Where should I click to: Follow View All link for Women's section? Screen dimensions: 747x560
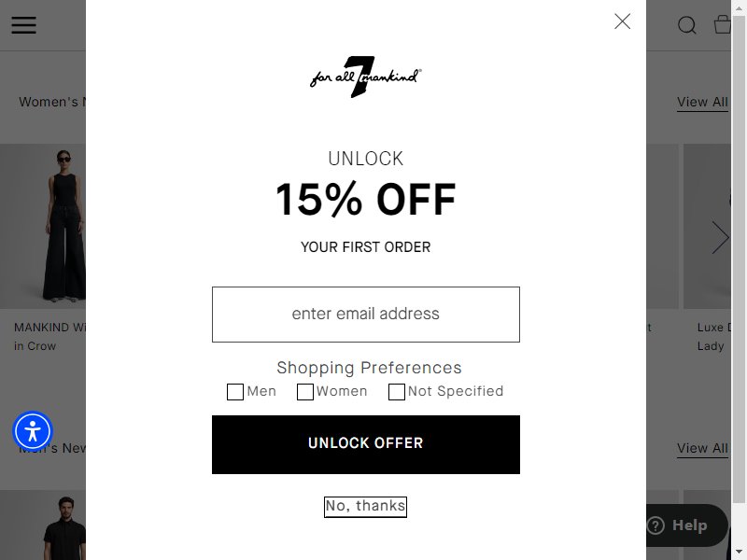click(702, 103)
